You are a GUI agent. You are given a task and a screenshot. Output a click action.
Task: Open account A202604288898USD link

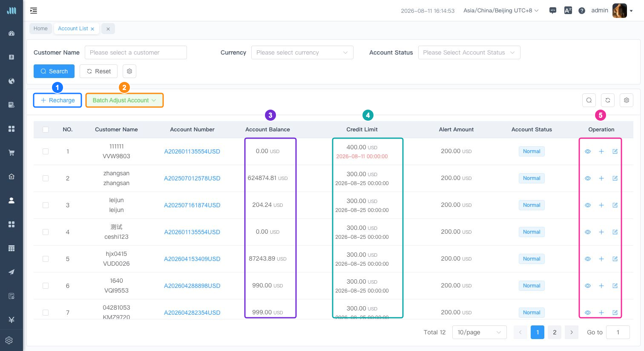click(x=192, y=286)
